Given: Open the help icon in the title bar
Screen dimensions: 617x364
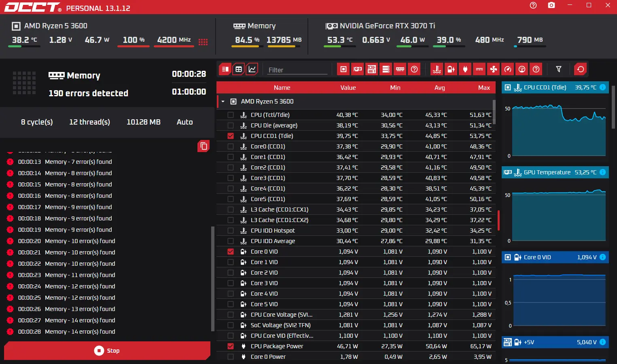Looking at the screenshot, I should [533, 5].
